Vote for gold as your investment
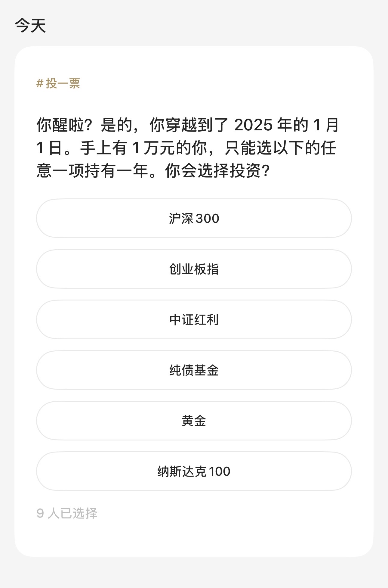The image size is (388, 588). pyautogui.click(x=194, y=421)
